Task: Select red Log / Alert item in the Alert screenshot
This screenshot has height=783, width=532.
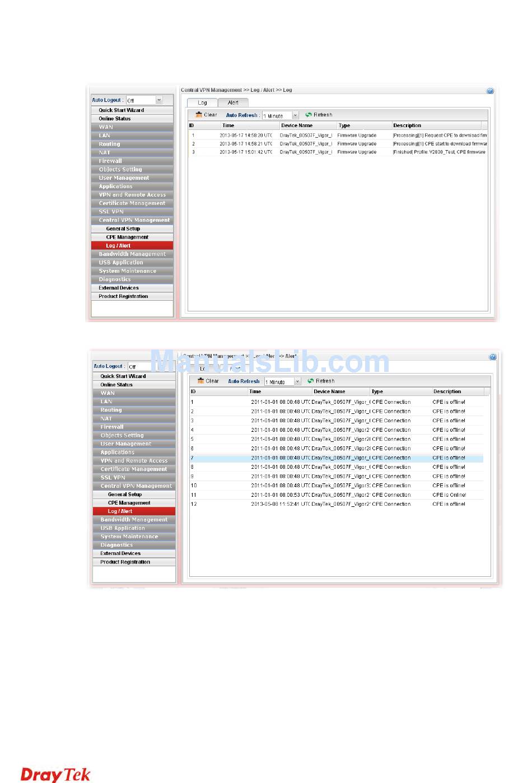Action: click(x=134, y=511)
